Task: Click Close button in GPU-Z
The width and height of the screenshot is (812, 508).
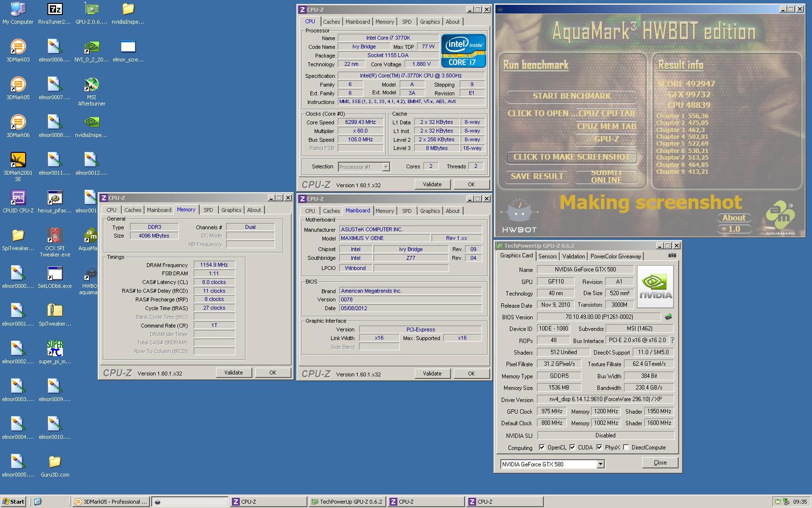Action: pos(660,463)
